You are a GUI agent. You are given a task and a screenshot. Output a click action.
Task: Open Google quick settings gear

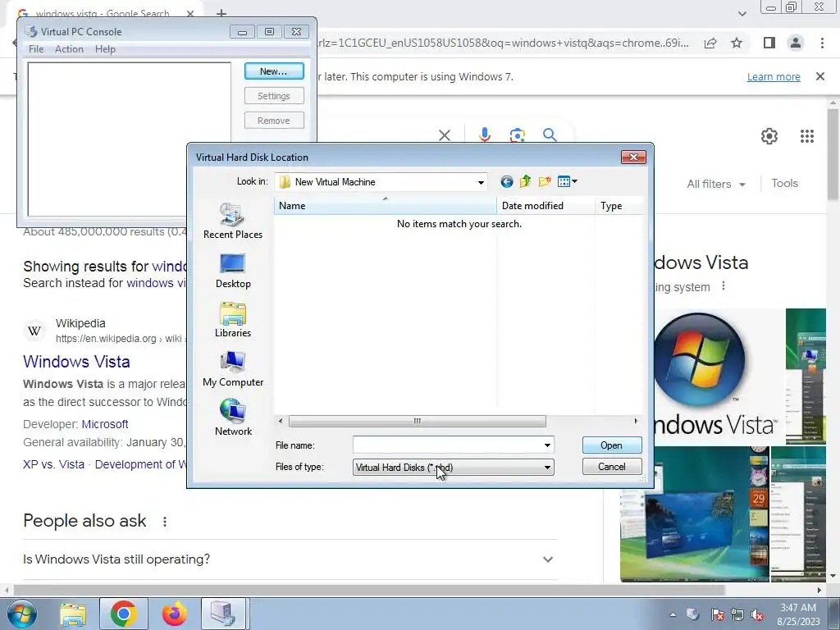point(769,136)
